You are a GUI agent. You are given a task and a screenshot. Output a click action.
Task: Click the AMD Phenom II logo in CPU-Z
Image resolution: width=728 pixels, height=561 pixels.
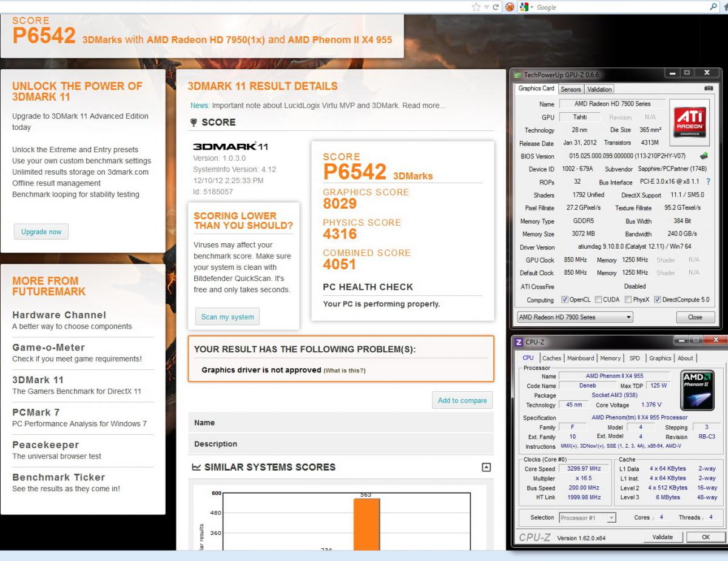coord(697,391)
